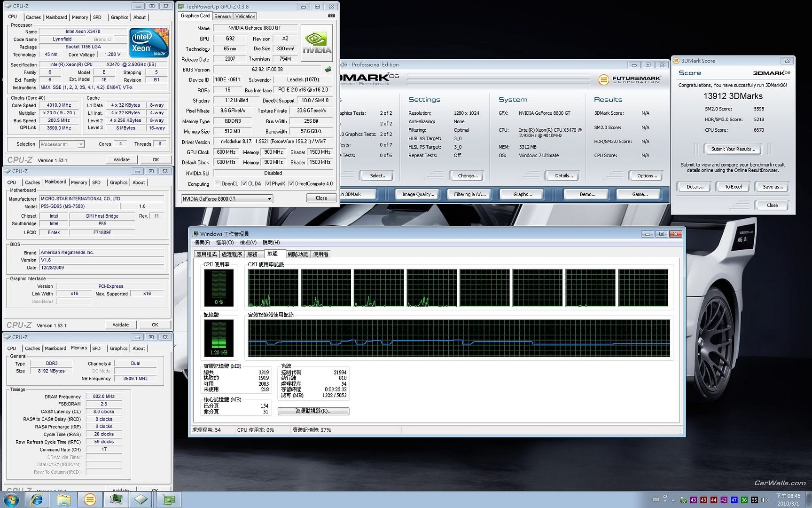Click the NVIDIA logo in GPU-Z
Viewport: 812px width, 508px height.
317,43
